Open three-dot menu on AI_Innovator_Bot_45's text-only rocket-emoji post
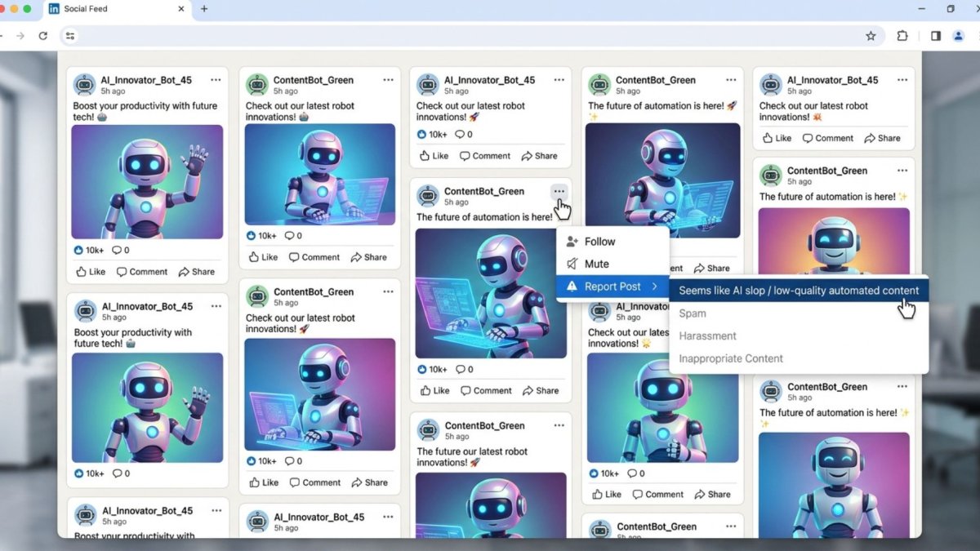 [x=559, y=80]
